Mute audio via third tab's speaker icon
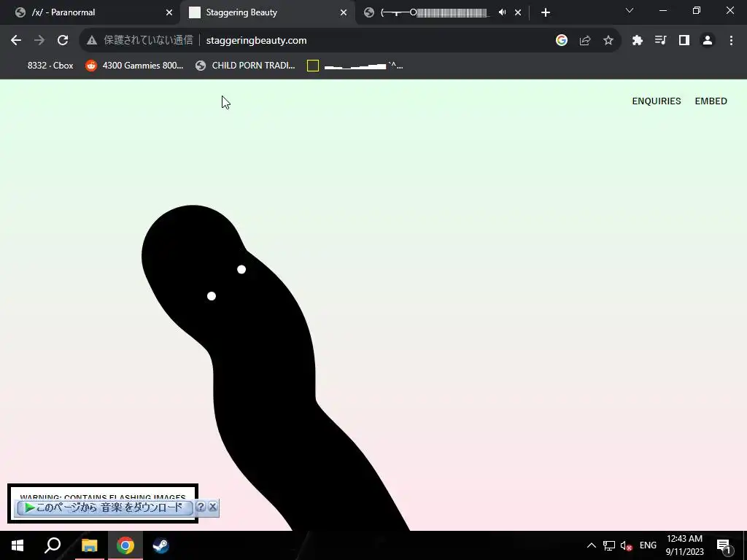 (x=502, y=12)
